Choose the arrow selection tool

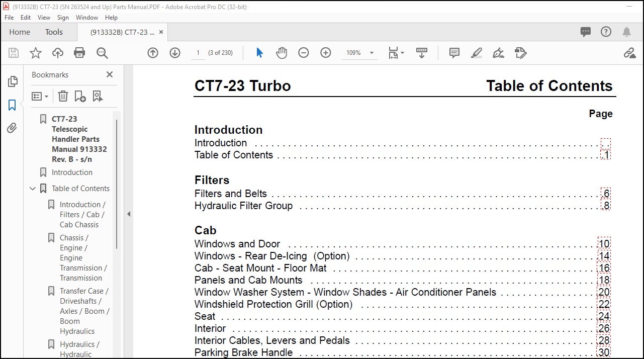coord(259,53)
